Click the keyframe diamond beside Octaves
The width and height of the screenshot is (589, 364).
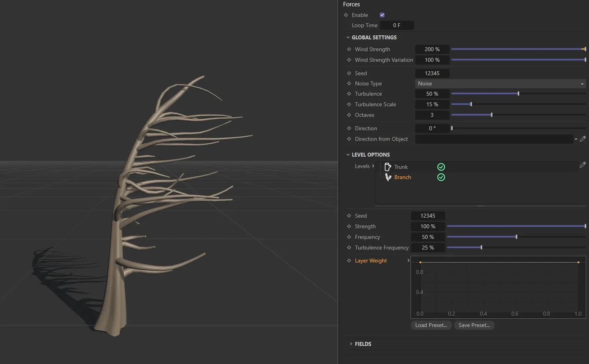pyautogui.click(x=349, y=115)
